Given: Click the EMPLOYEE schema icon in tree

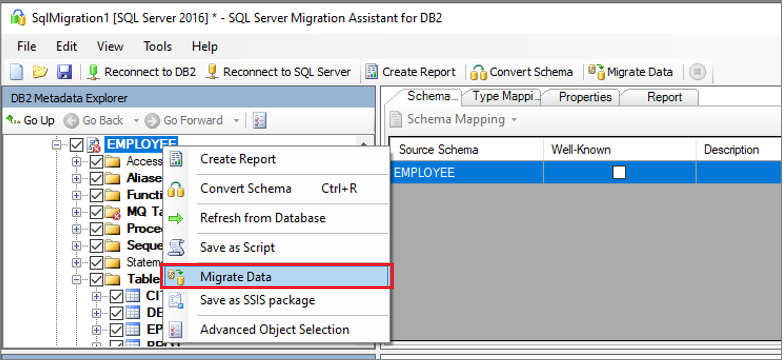Looking at the screenshot, I should [94, 145].
